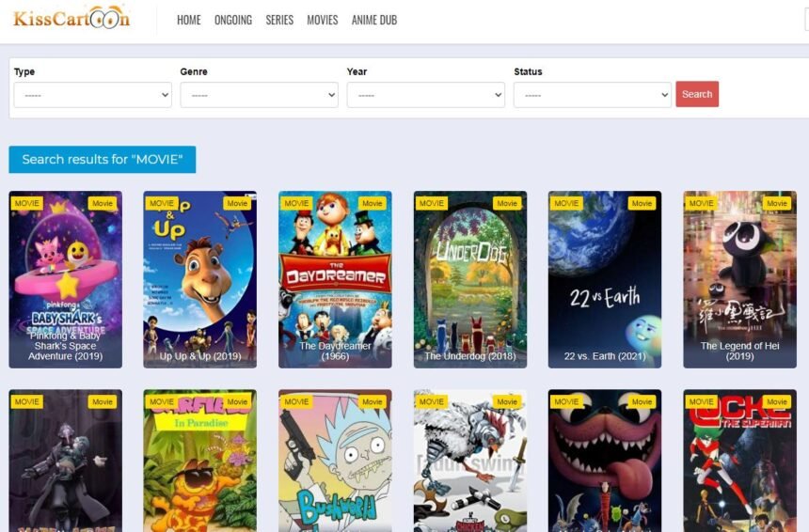Open The Legend of Hei (2019) poster

740,279
